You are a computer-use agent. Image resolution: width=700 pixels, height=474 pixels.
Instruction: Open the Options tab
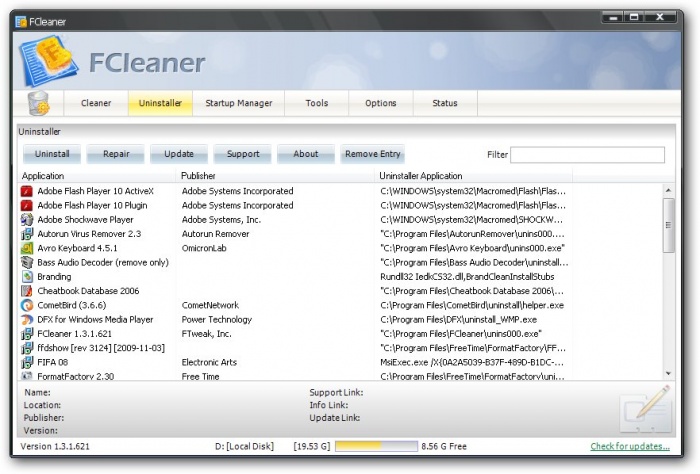[x=381, y=103]
